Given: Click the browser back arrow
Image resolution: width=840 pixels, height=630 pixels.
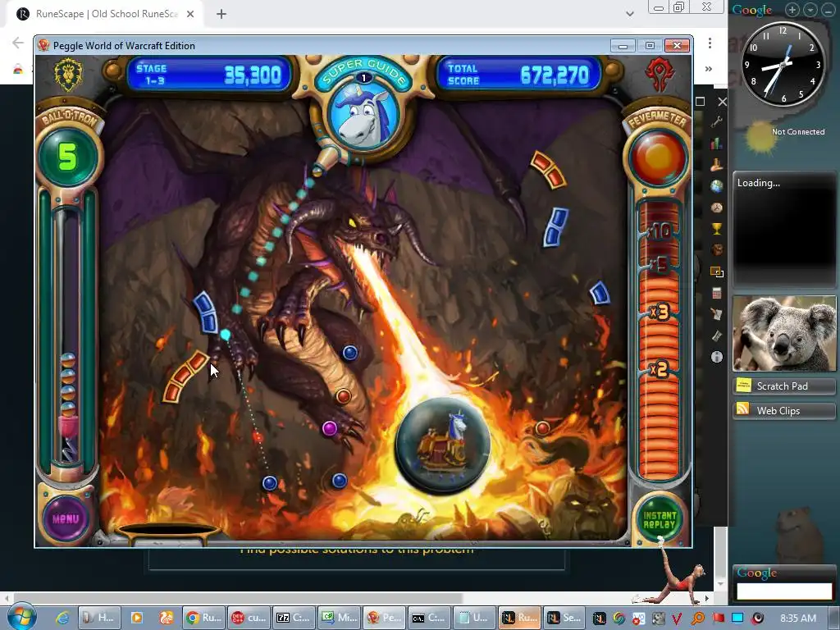Looking at the screenshot, I should (18, 43).
